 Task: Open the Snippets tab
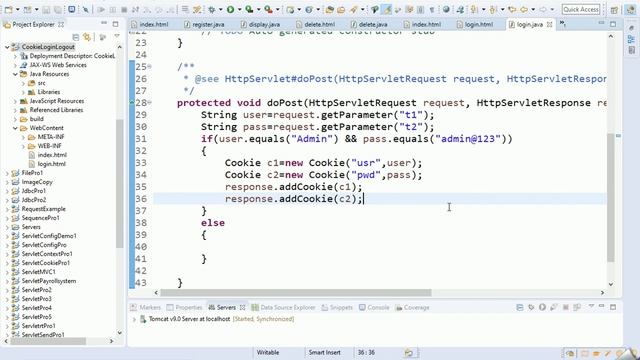[x=337, y=307]
